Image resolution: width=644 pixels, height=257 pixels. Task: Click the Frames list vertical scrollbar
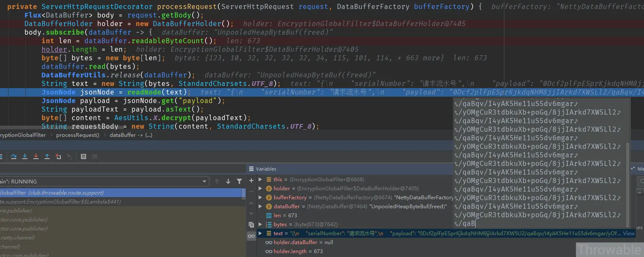click(x=244, y=194)
